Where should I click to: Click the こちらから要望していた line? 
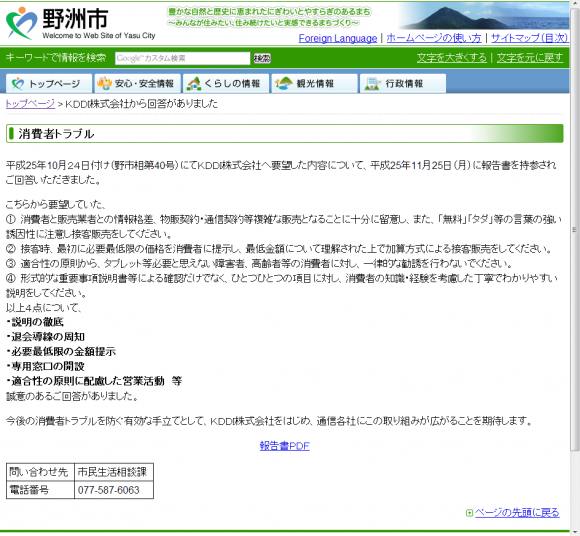(x=56, y=205)
